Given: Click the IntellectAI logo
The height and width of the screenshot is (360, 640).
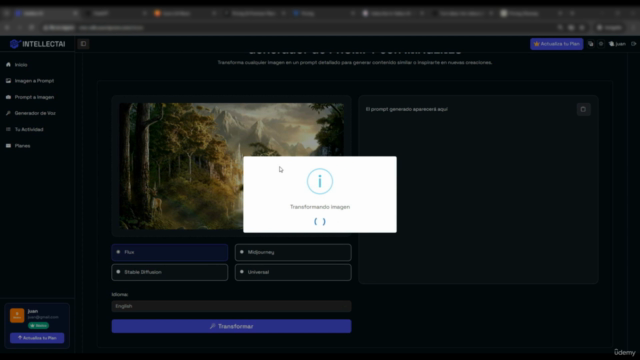Looking at the screenshot, I should pos(38,44).
